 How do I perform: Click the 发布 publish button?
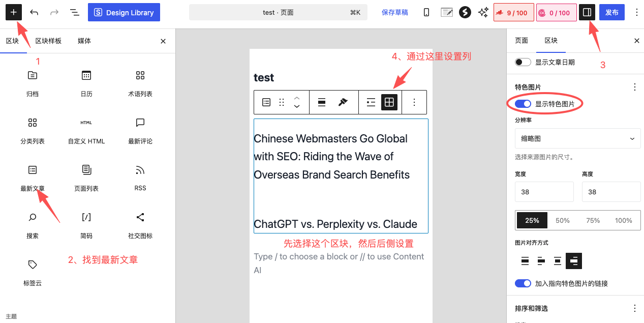(612, 12)
